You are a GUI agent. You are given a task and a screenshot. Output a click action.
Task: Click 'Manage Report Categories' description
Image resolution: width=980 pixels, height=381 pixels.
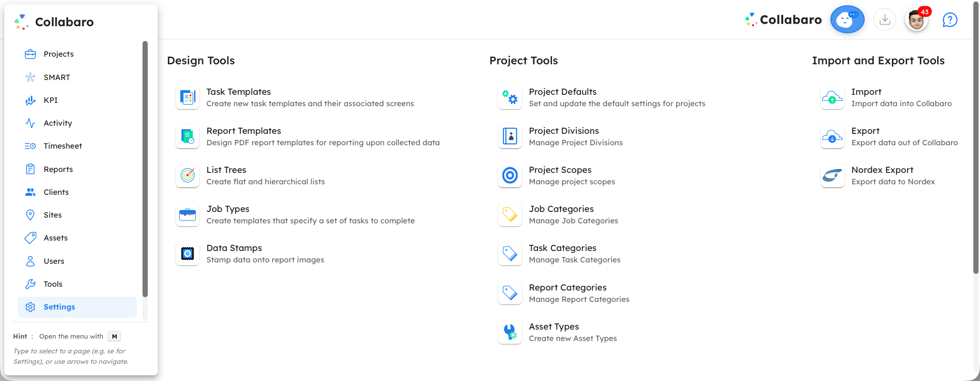(579, 299)
